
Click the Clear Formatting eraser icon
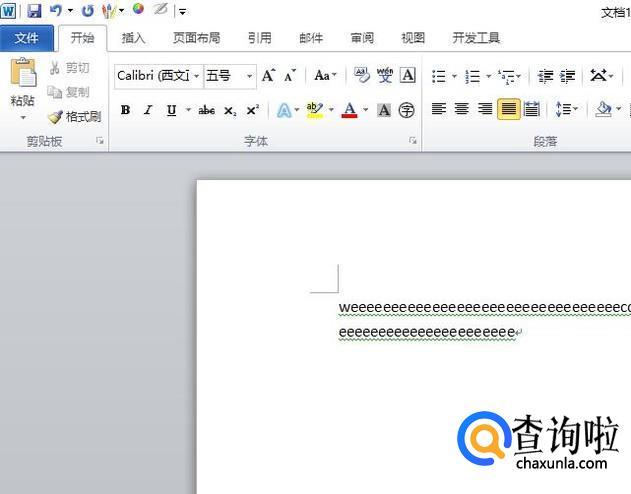click(361, 76)
